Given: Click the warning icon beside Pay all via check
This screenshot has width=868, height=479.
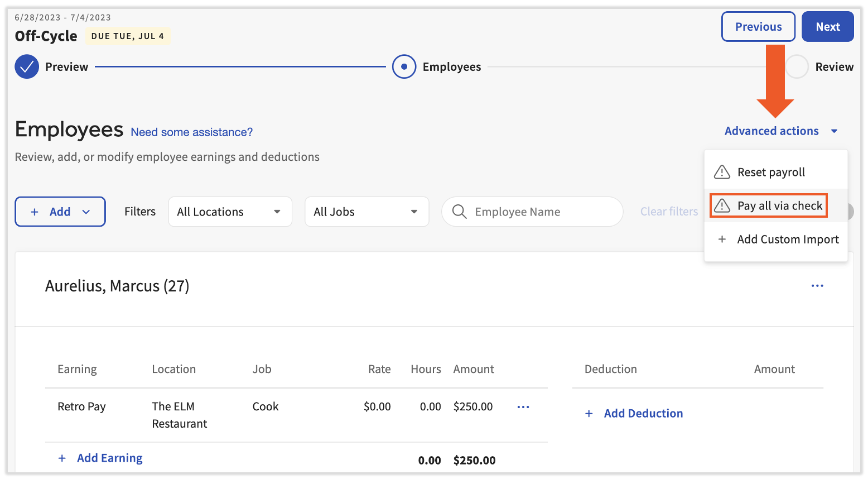Looking at the screenshot, I should (722, 205).
